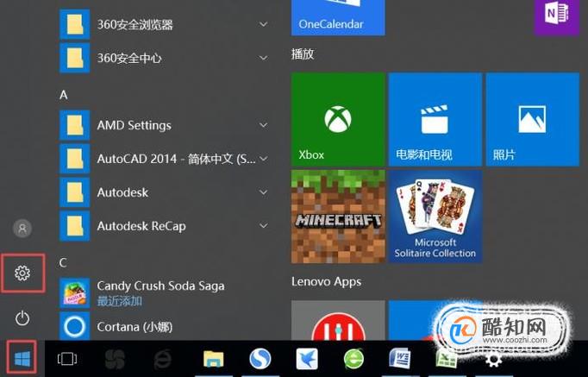The width and height of the screenshot is (588, 377).
Task: Open the user account avatar icon
Action: (x=22, y=228)
